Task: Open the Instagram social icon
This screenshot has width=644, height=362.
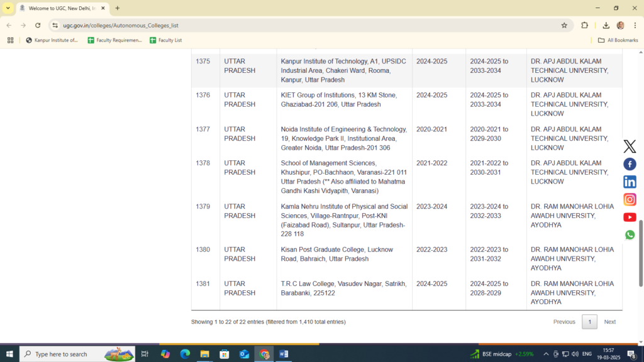Action: point(630,199)
